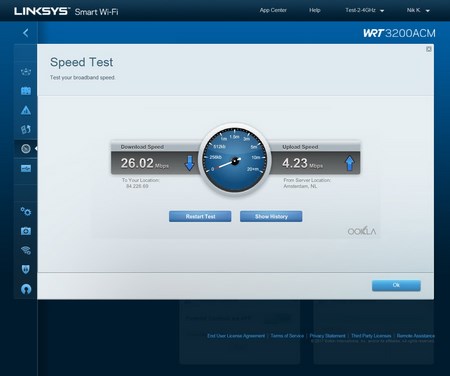Expand the Nik K account dropdown

(418, 10)
